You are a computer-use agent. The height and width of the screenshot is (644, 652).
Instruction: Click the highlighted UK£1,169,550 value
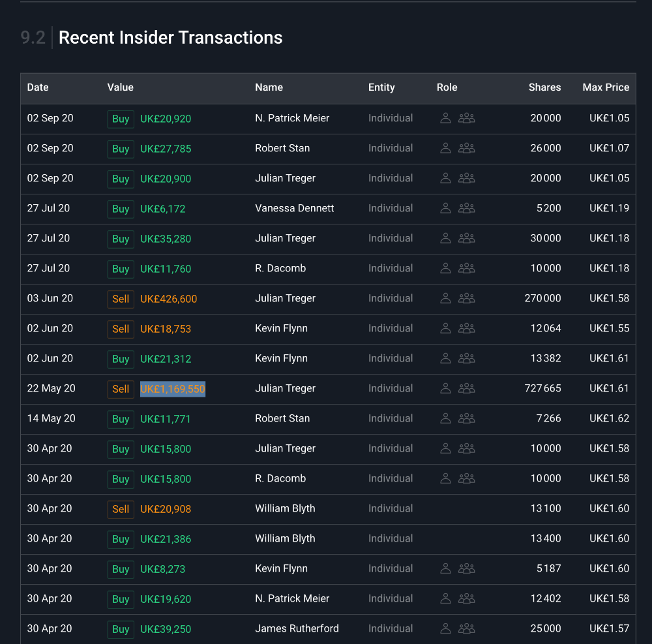173,389
